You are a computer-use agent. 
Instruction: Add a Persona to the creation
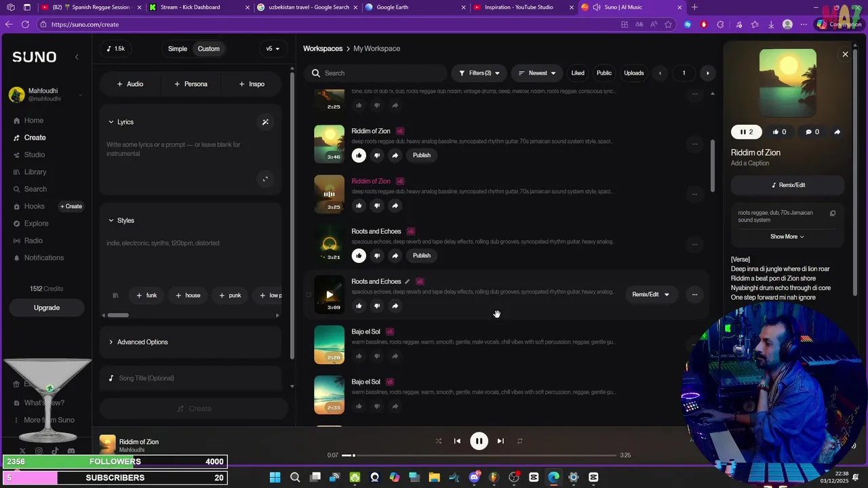191,84
